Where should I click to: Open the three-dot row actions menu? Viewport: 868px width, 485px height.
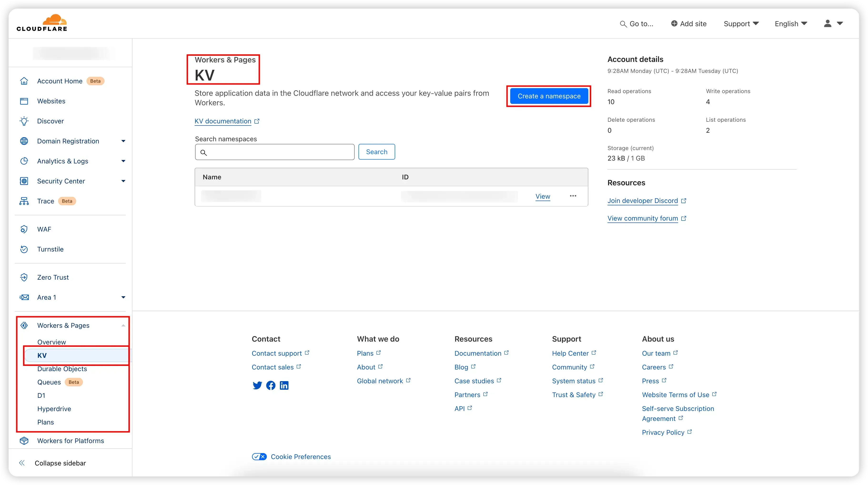tap(573, 196)
